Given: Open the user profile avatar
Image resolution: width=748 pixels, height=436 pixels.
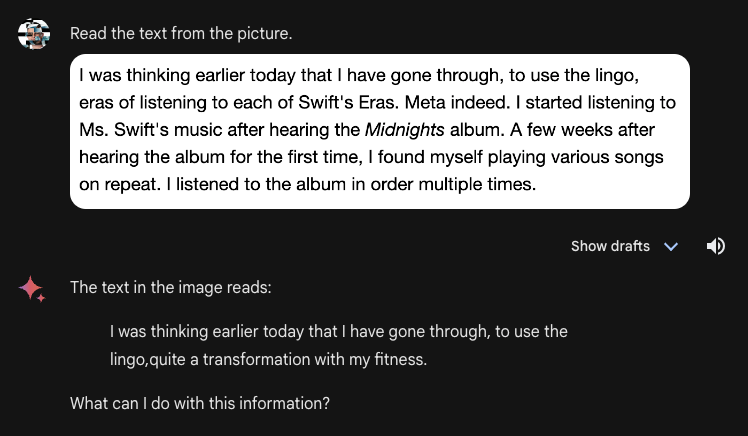Looking at the screenshot, I should 34,33.
